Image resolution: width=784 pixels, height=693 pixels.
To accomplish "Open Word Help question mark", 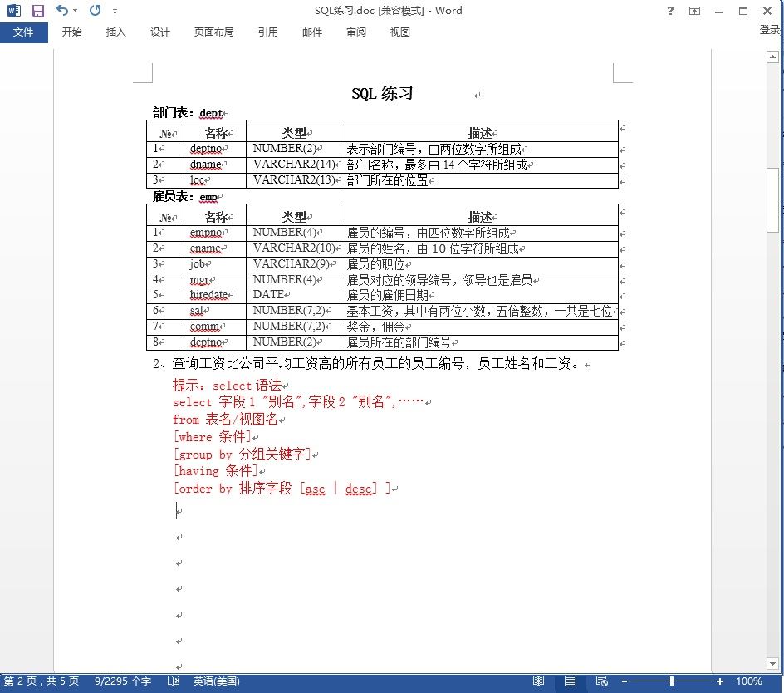I will 670,11.
